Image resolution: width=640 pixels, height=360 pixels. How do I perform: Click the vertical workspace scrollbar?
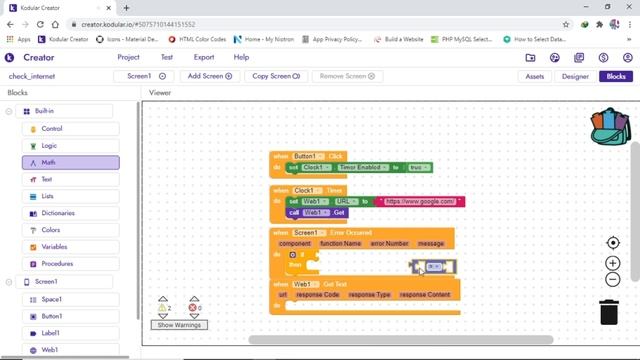point(636,211)
